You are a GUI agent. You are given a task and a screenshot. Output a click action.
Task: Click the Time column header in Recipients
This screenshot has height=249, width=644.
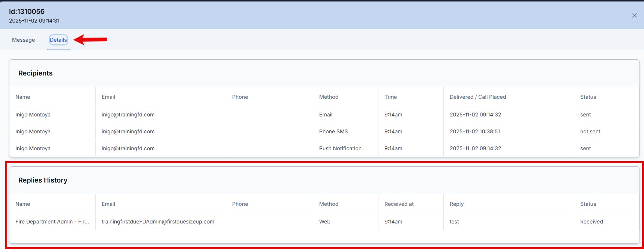pyautogui.click(x=390, y=97)
